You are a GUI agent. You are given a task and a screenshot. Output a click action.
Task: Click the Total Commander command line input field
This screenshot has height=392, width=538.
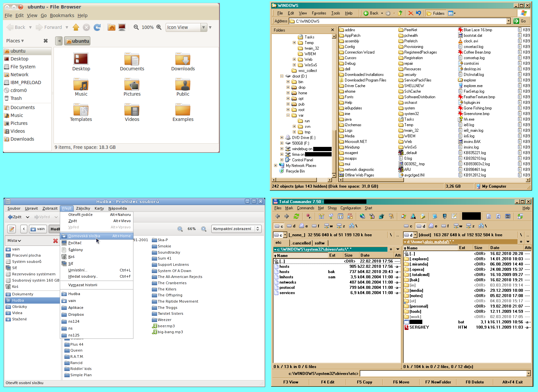(443, 373)
